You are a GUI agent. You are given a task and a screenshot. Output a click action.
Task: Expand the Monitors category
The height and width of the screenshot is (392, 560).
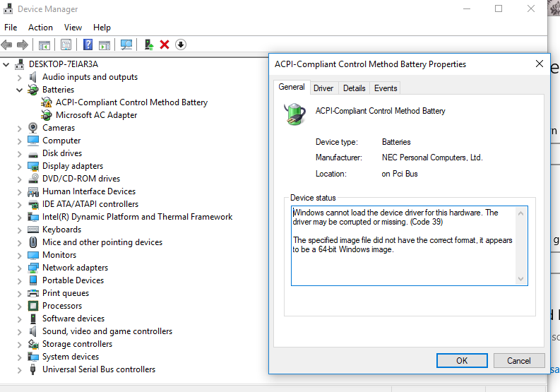coord(19,255)
